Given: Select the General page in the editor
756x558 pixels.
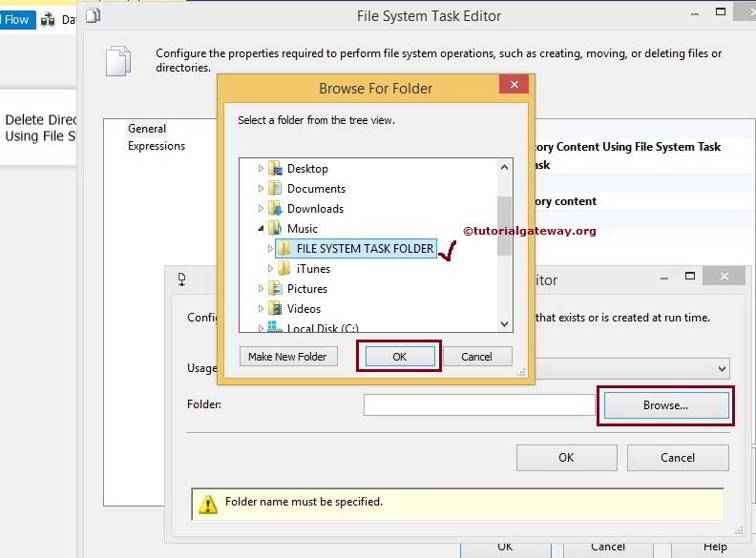Looking at the screenshot, I should [147, 129].
